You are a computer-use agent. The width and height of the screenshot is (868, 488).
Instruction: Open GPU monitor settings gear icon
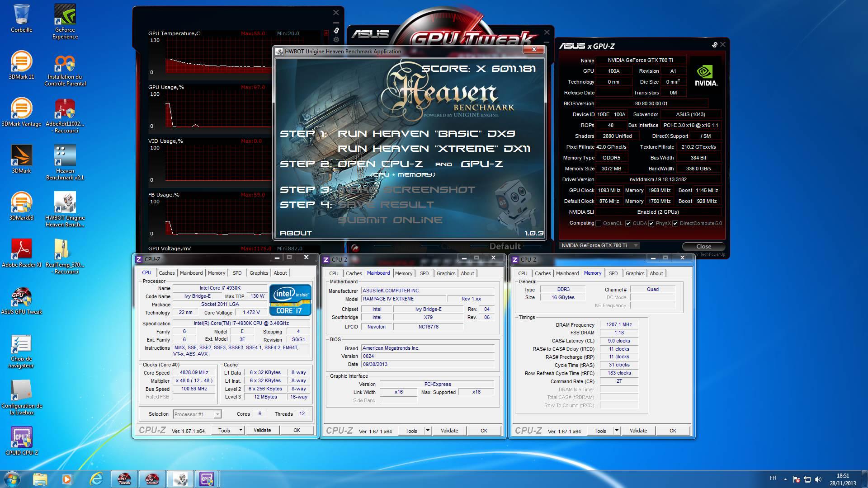[x=336, y=40]
